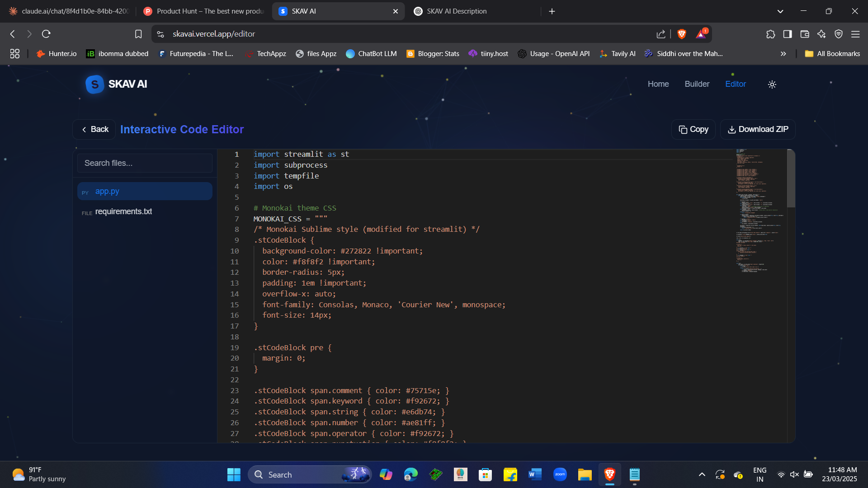Viewport: 868px width, 488px height.
Task: Open ibomma dubbed bookmark
Action: click(118, 54)
